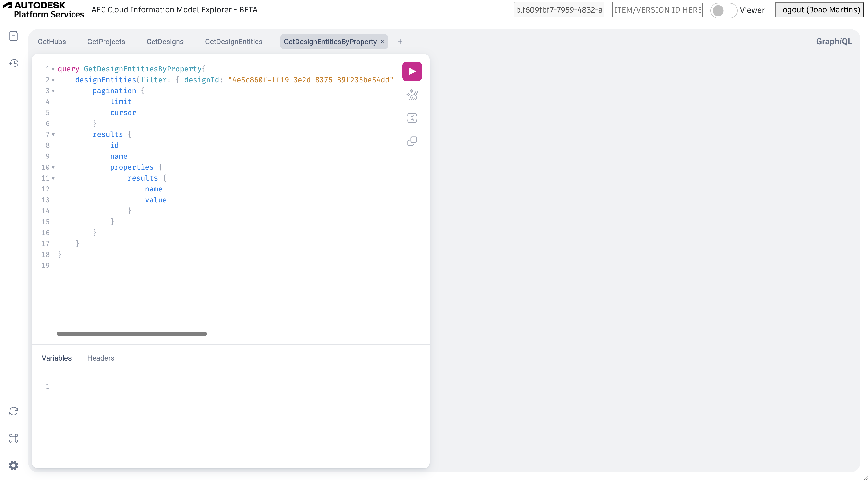Open the Headers tab
Viewport: 868px width, 482px height.
tap(100, 358)
